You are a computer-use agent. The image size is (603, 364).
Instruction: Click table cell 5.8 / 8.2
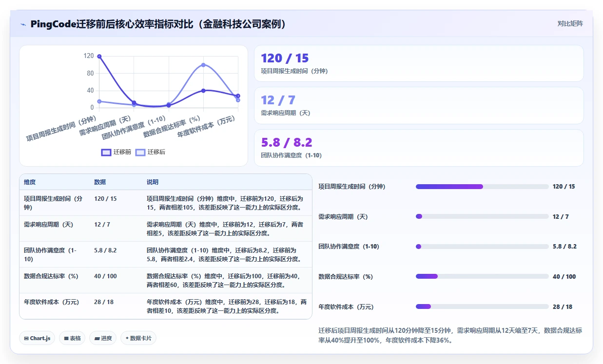[x=105, y=250]
